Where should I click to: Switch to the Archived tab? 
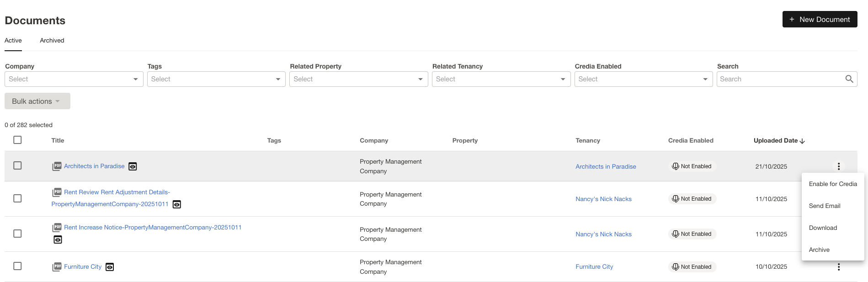click(x=52, y=41)
